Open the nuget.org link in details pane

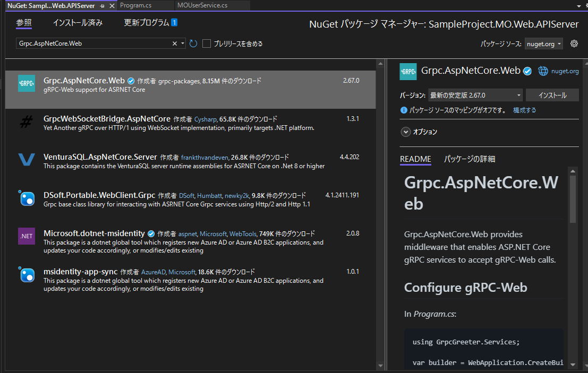pos(565,71)
